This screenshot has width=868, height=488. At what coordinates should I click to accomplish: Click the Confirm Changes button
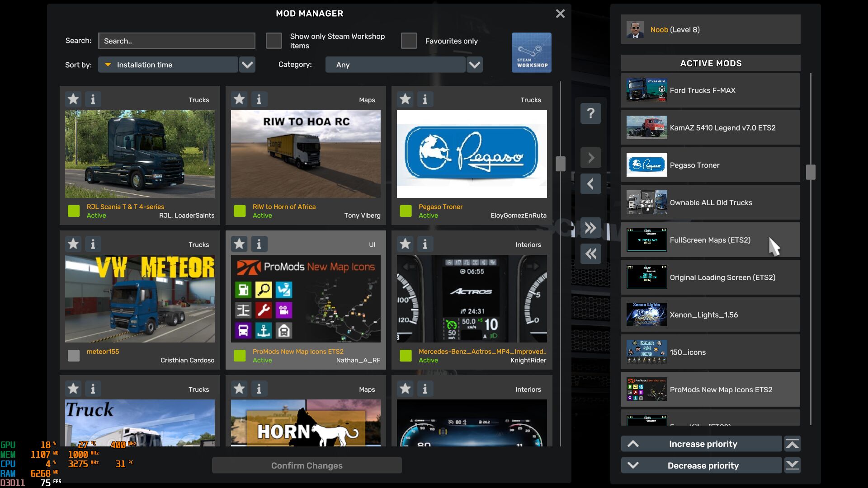[307, 465]
